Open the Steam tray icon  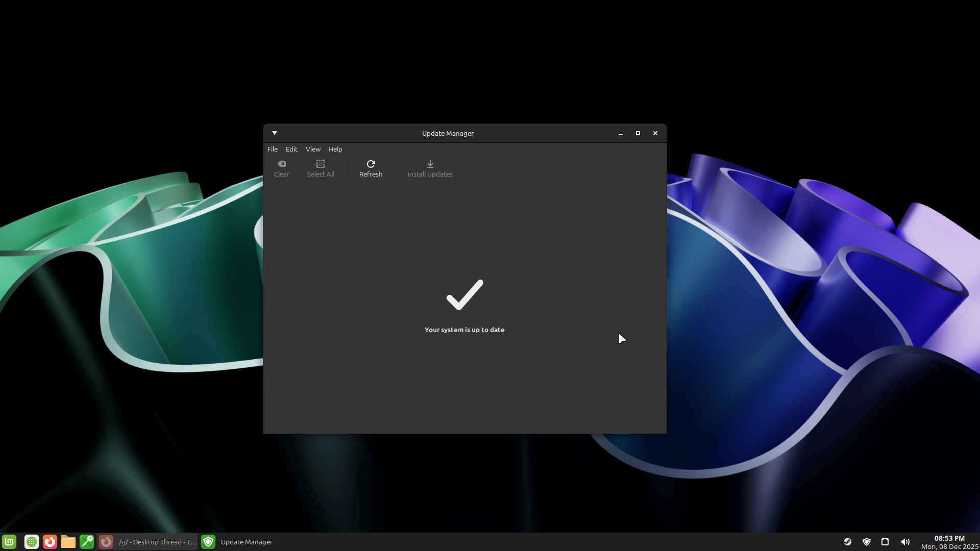click(848, 542)
